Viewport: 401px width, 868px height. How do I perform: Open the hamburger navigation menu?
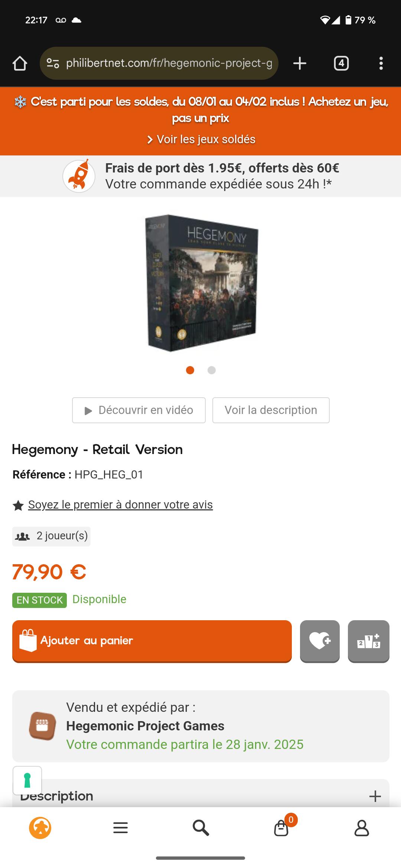[120, 828]
